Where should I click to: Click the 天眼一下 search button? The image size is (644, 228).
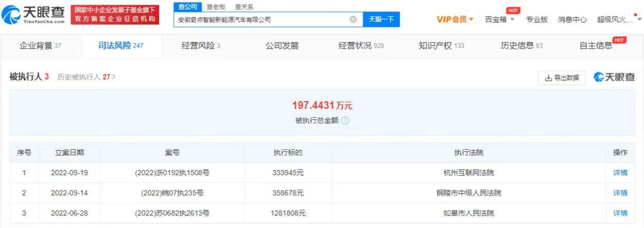(x=381, y=20)
